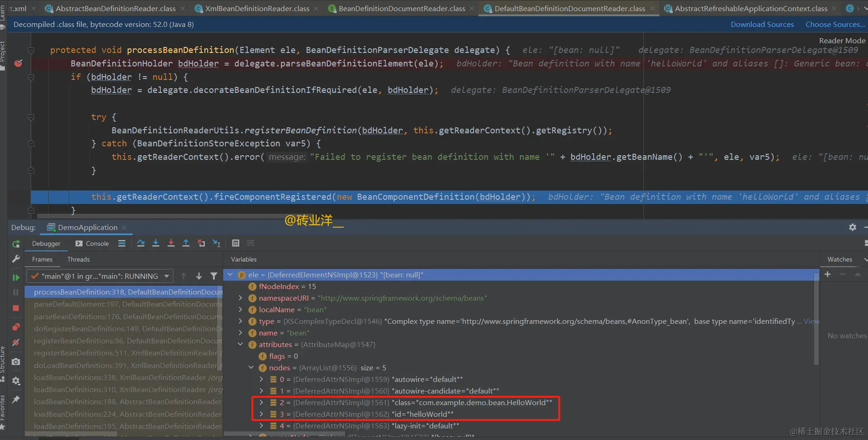Screen dimensions: 868x440
Task: Select frame parseDefaultElement:197
Action: [x=124, y=304]
